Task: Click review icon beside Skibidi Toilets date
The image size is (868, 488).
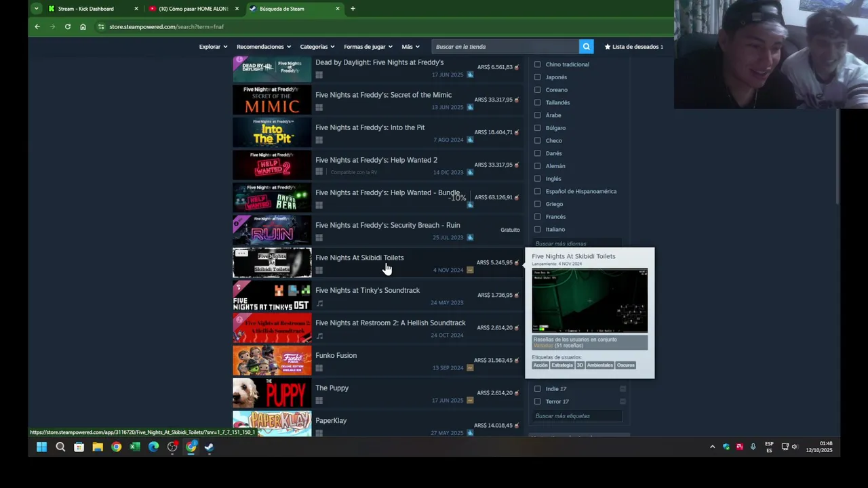Action: pyautogui.click(x=470, y=270)
